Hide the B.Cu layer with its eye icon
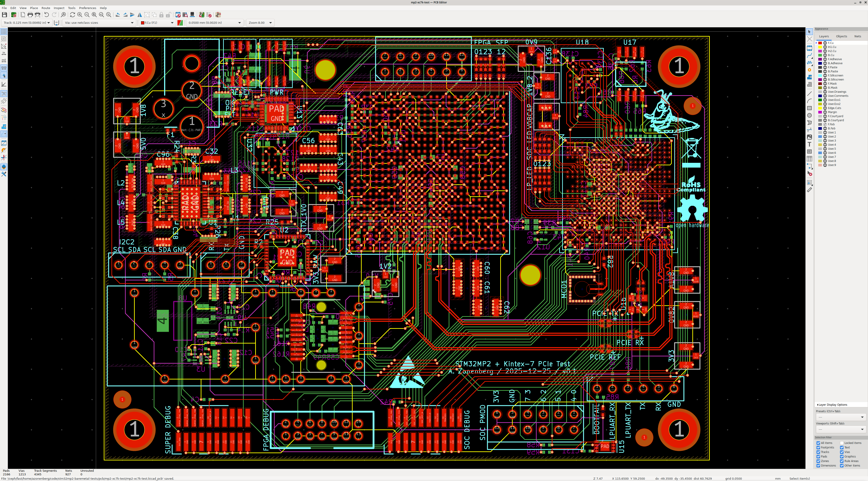This screenshot has height=481, width=868. (x=825, y=55)
